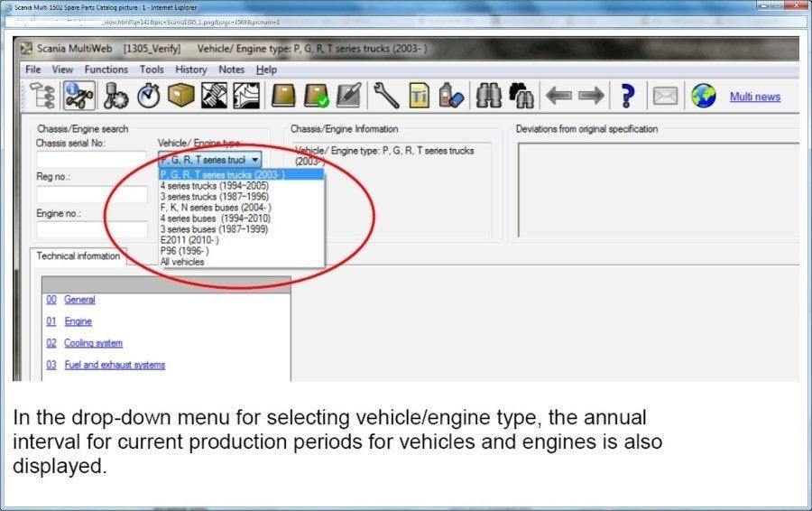Image resolution: width=812 pixels, height=511 pixels.
Task: Open the View menu
Action: [62, 70]
